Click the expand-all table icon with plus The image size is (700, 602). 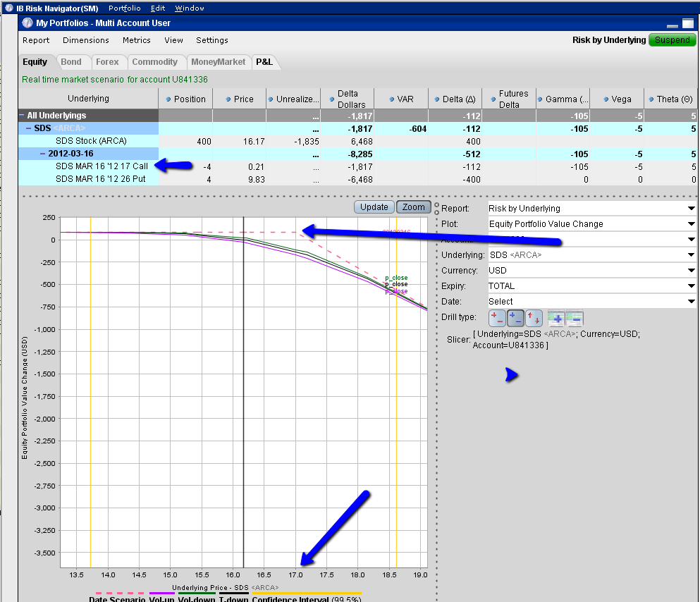click(x=555, y=318)
